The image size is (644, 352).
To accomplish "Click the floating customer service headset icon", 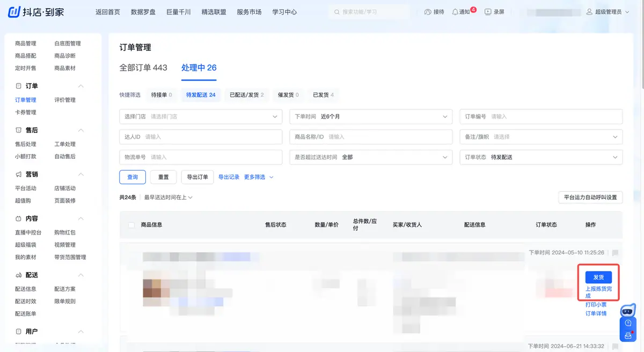I will [628, 335].
